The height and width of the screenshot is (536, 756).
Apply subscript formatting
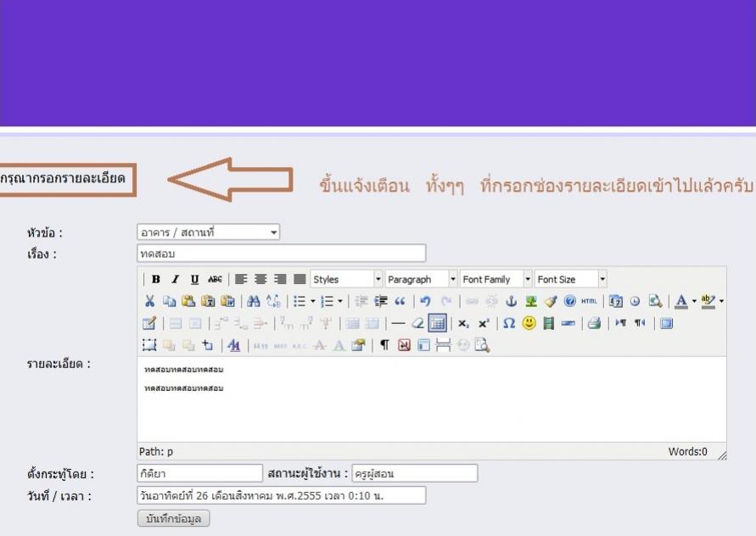pyautogui.click(x=463, y=323)
